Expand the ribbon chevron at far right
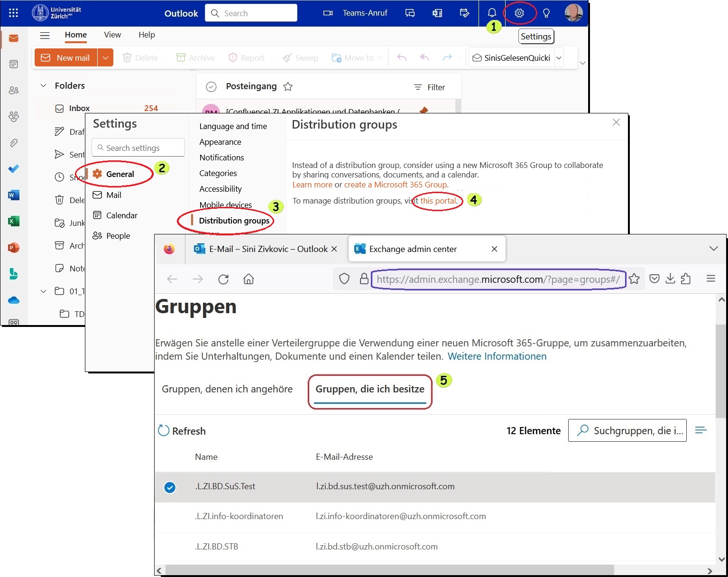The width and height of the screenshot is (728, 577). click(583, 63)
